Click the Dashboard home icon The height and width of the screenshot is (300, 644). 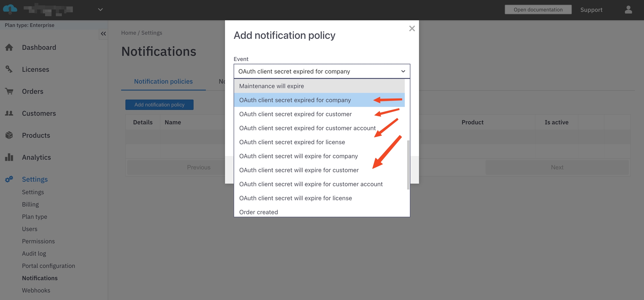tap(9, 48)
